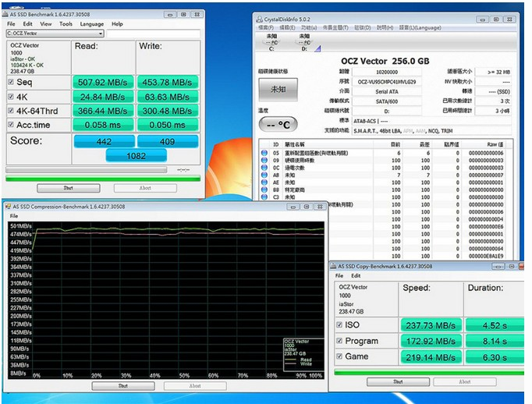Image resolution: width=532 pixels, height=404 pixels.
Task: Click the ID column header in SMART table
Action: coord(276,144)
